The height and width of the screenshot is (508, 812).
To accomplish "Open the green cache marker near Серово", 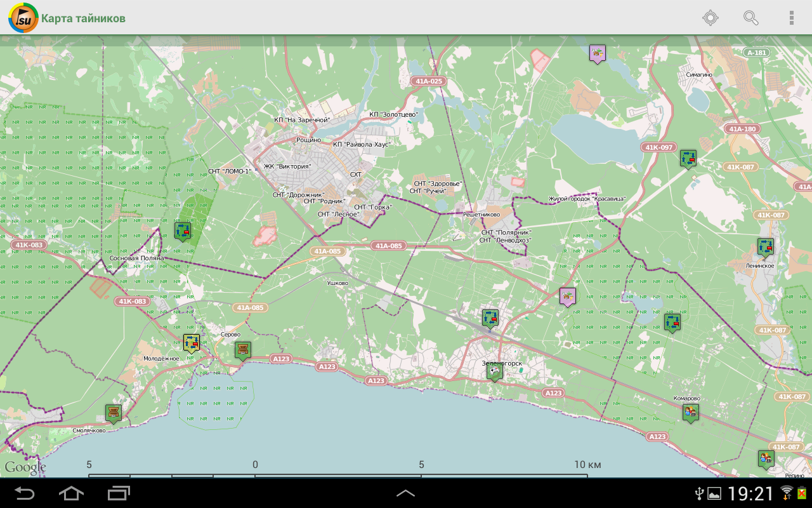I will pyautogui.click(x=243, y=349).
